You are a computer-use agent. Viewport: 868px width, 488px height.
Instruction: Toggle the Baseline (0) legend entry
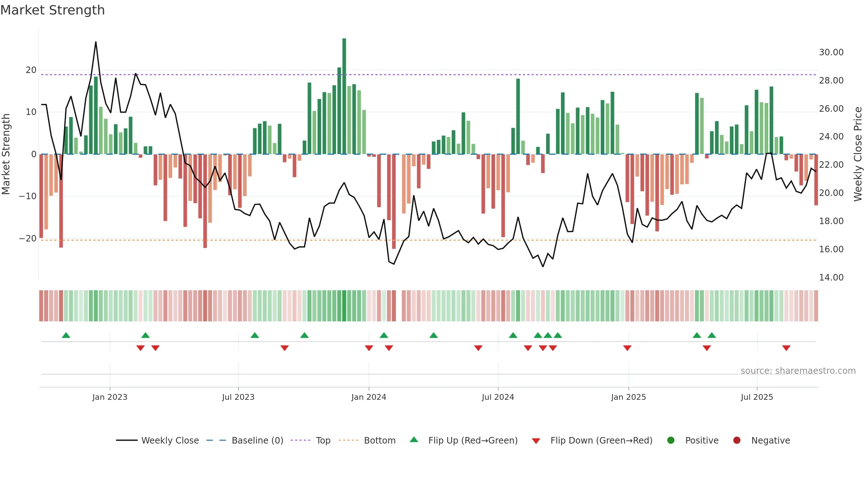(x=245, y=440)
